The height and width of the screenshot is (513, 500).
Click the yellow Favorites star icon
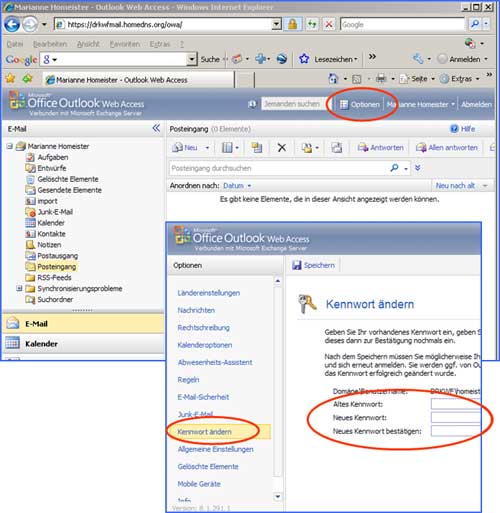click(11, 79)
